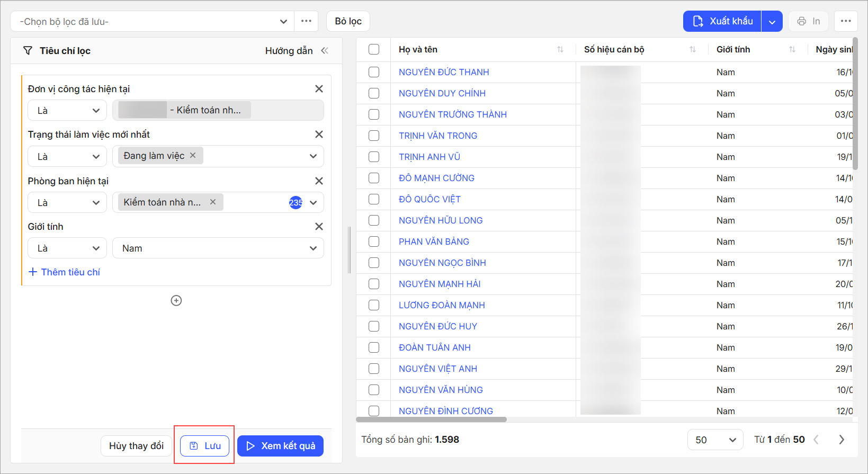The height and width of the screenshot is (474, 868).
Task: Remove the 'Đang làm việc' tag
Action: [193, 156]
